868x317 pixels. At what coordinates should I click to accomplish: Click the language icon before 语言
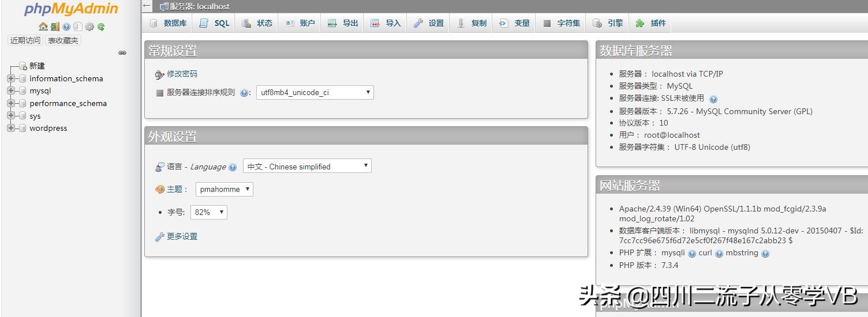[160, 167]
